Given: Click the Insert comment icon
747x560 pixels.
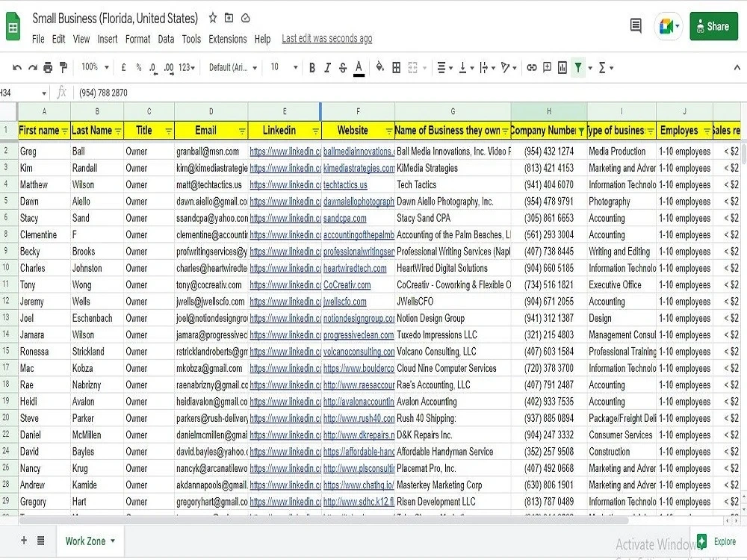Looking at the screenshot, I should pos(548,67).
